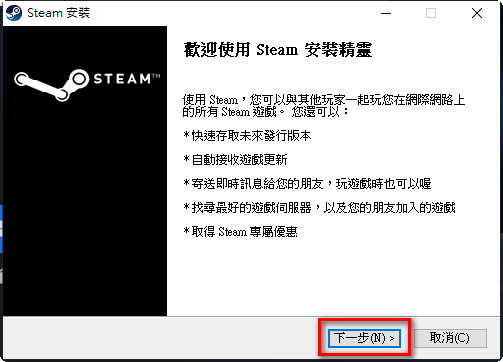Click the Steam icon in title bar
The image size is (503, 362).
tap(14, 13)
